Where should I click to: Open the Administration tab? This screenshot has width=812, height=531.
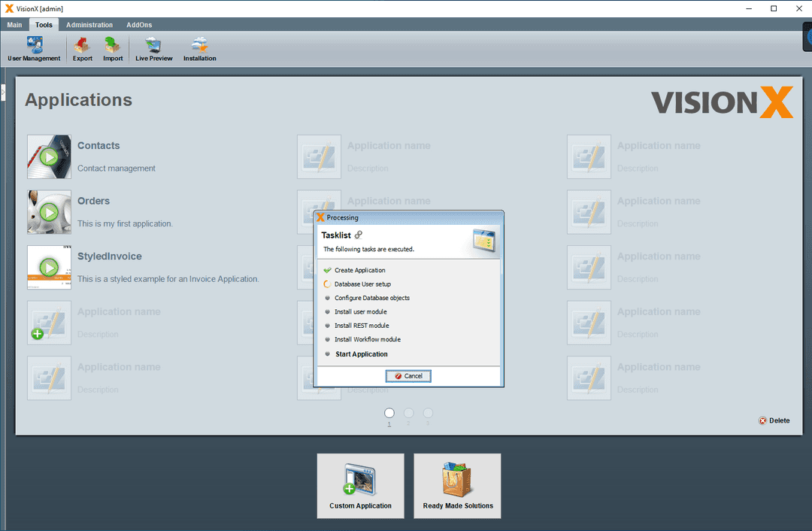pyautogui.click(x=89, y=24)
